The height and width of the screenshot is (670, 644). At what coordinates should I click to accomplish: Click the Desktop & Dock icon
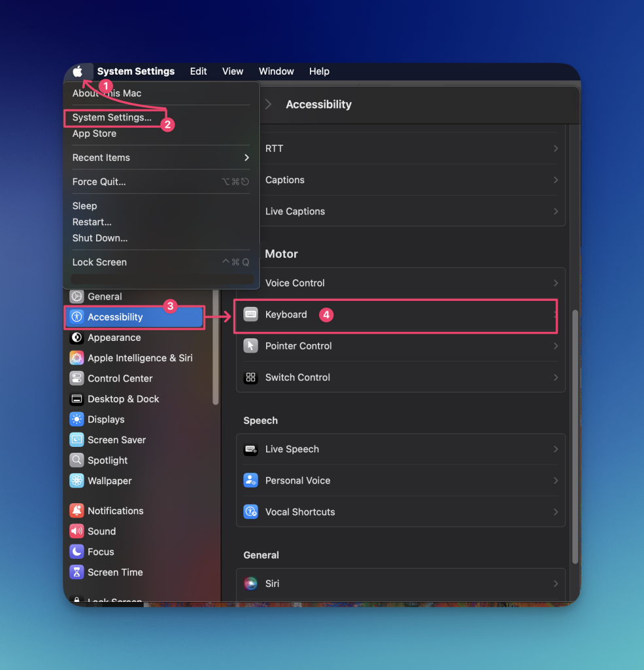tap(77, 398)
